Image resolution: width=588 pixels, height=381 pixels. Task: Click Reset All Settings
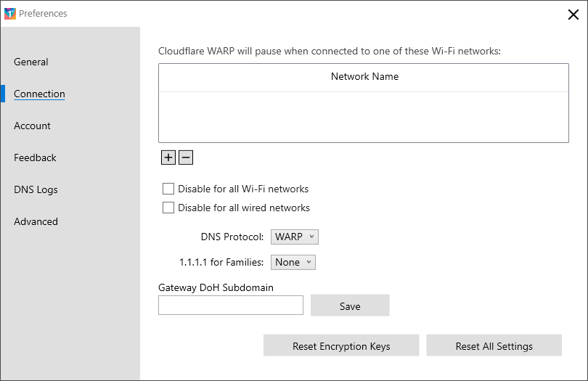coord(494,345)
